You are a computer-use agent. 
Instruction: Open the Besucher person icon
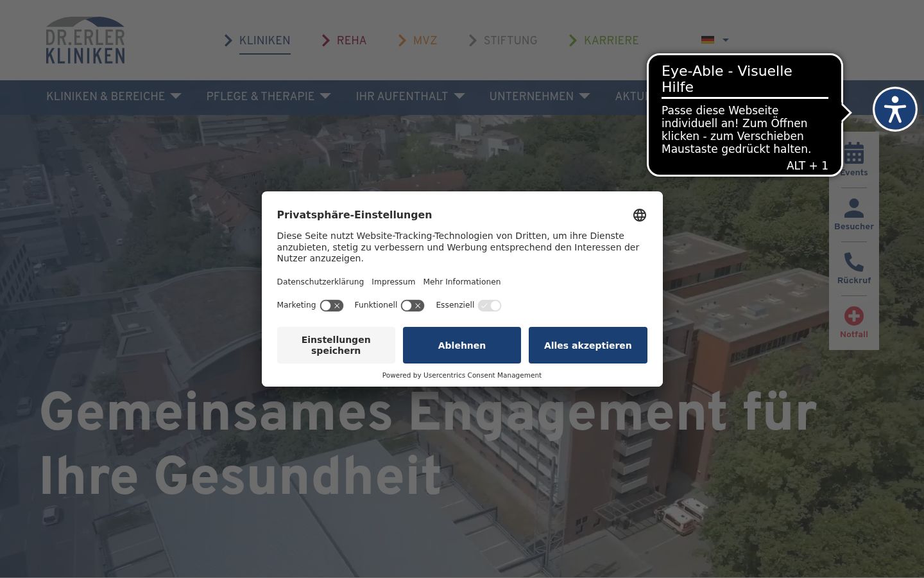[853, 208]
